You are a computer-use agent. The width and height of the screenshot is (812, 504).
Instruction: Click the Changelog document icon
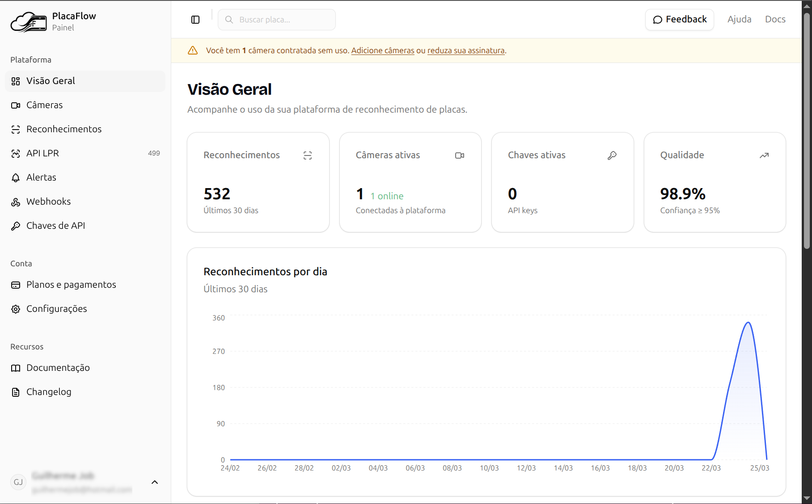(16, 392)
